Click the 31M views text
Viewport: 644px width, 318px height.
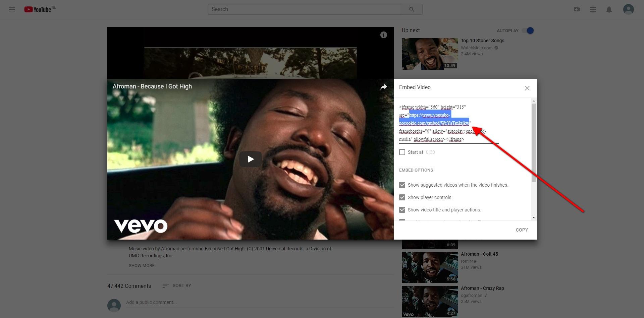pos(471,267)
